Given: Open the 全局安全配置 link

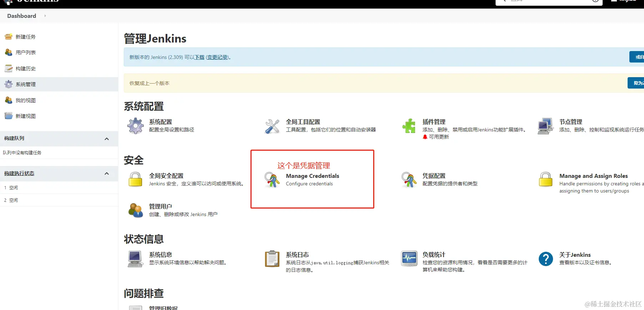Looking at the screenshot, I should (x=166, y=176).
